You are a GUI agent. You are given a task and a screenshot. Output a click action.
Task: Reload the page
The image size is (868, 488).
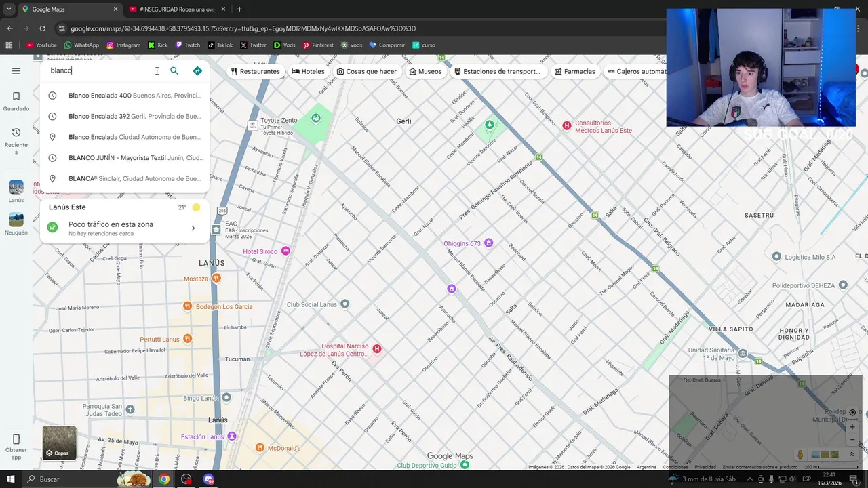click(x=42, y=28)
